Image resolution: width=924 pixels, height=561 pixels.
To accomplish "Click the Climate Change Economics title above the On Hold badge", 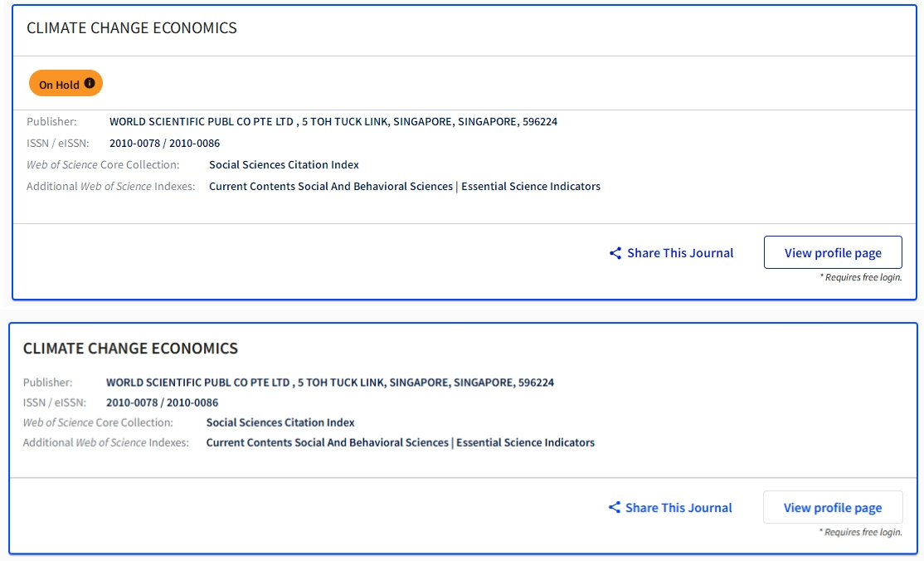I will coord(132,28).
